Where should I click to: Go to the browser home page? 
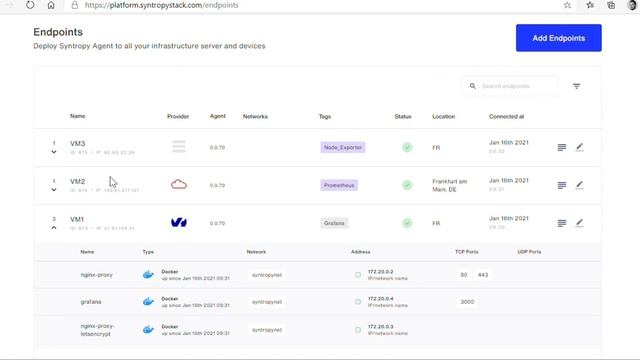pos(51,5)
